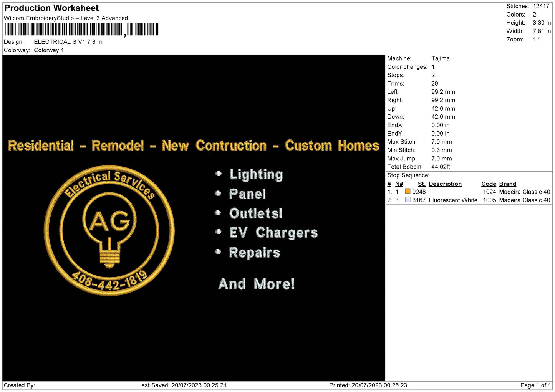Click the Colorway 1 value
Image resolution: width=555 pixels, height=392 pixels.
[49, 50]
